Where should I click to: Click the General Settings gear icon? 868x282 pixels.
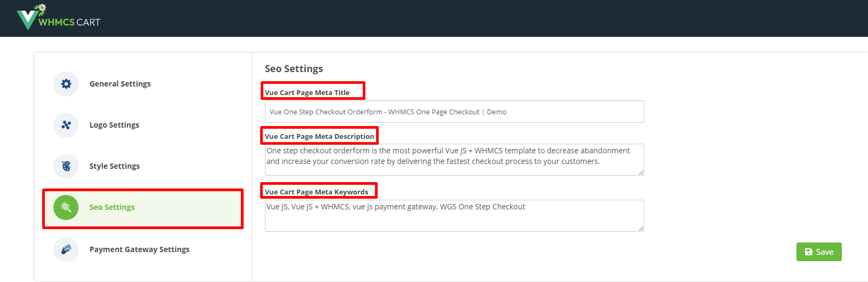(66, 84)
